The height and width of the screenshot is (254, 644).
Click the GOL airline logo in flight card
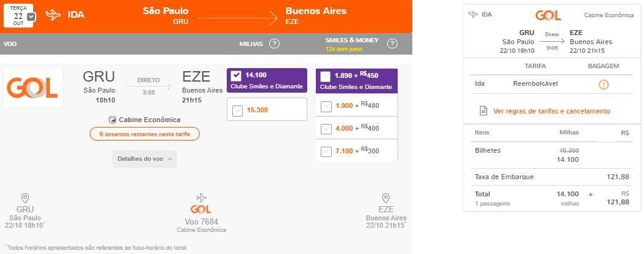pyautogui.click(x=33, y=88)
